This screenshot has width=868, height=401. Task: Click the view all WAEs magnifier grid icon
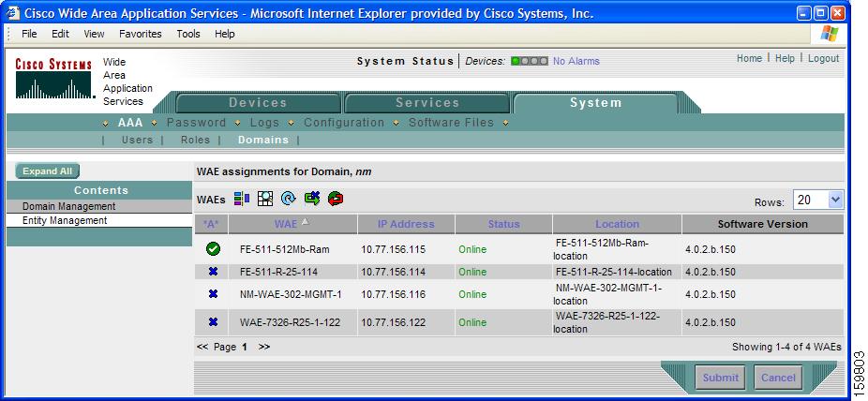[265, 199]
